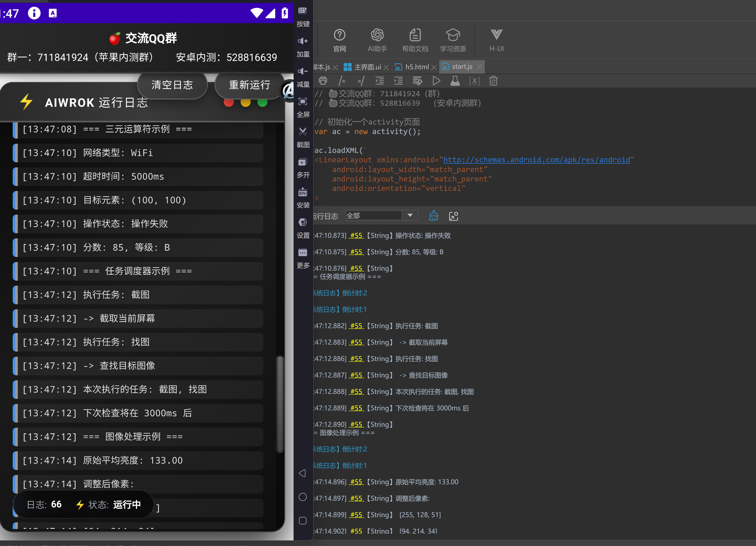Open emulator 设置 settings

coord(303,228)
